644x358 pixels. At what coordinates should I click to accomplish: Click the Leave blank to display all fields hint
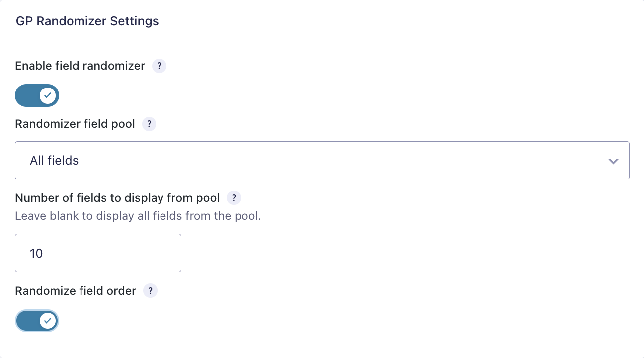point(138,216)
